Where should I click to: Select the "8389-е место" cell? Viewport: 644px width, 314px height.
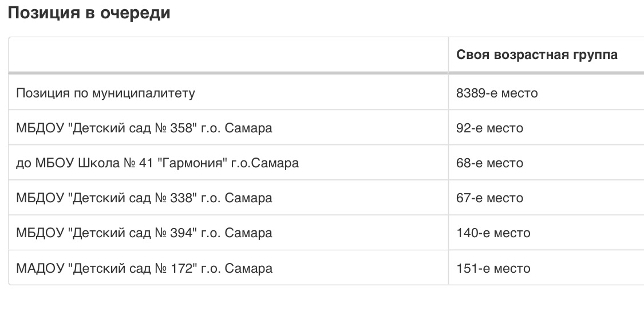tap(497, 93)
